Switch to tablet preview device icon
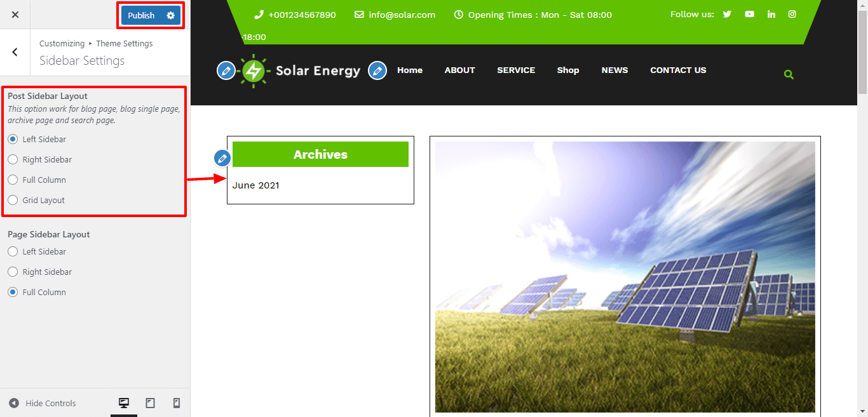Viewport: 868px width, 417px height. pyautogui.click(x=151, y=403)
